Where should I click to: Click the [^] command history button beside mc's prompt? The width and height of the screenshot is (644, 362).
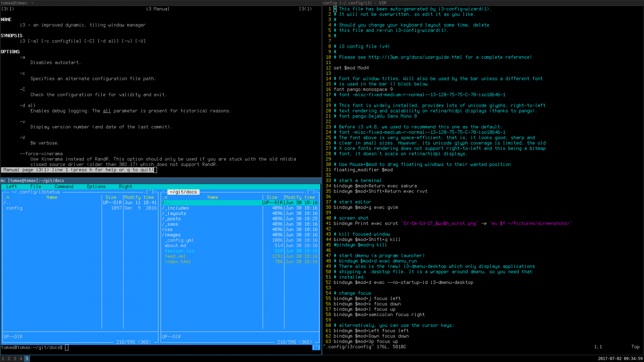click(316, 347)
